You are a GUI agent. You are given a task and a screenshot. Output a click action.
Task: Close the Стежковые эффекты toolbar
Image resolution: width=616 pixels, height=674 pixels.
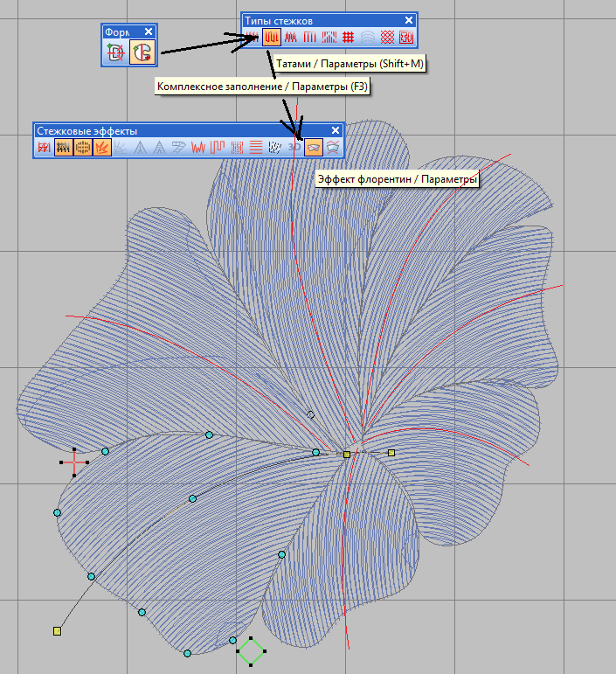(336, 130)
